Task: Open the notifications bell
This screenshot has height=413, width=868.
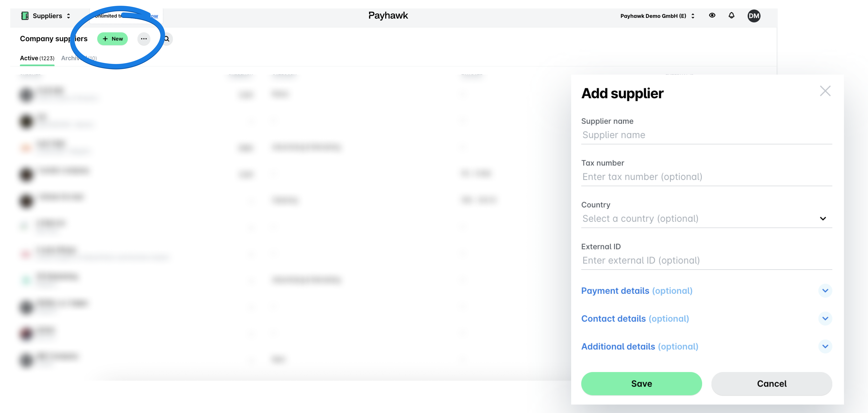Action: pyautogui.click(x=732, y=16)
